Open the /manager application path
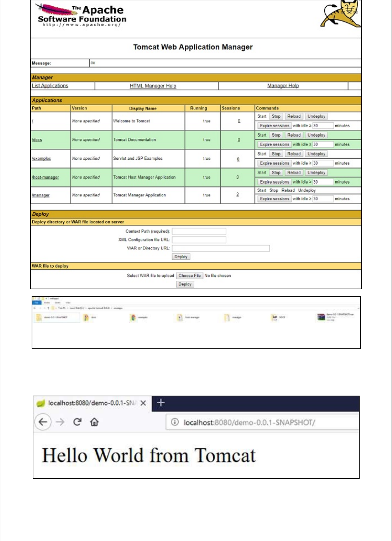392x541 pixels. coord(40,195)
